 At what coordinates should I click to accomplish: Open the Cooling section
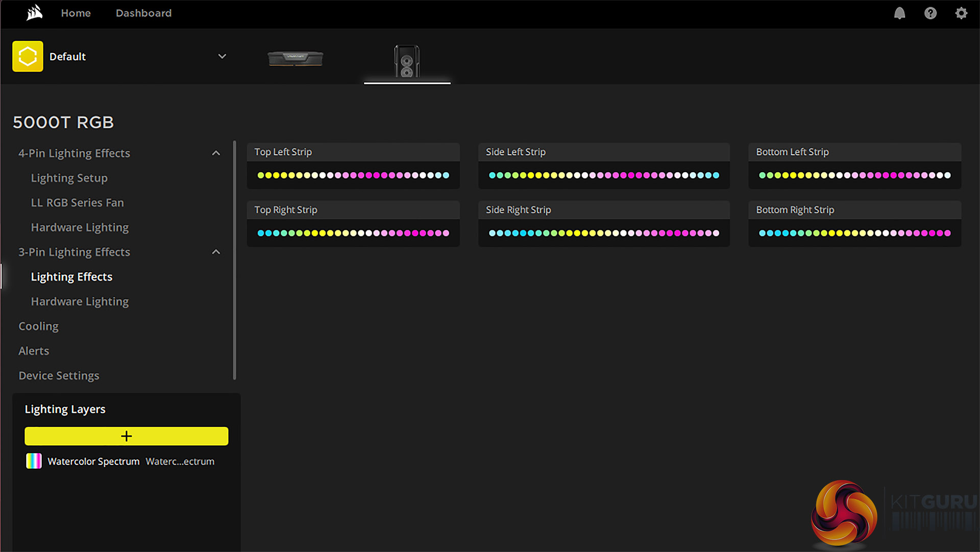[x=38, y=326]
